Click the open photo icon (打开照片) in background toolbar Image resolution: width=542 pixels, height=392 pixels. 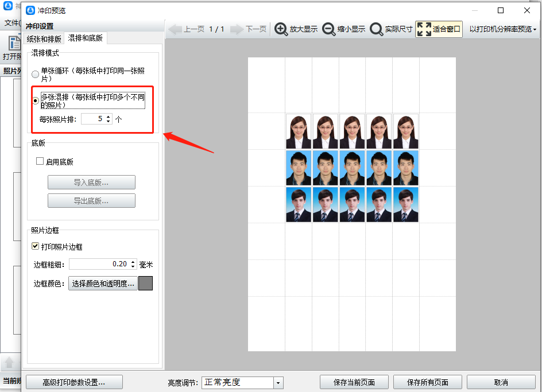coord(15,44)
